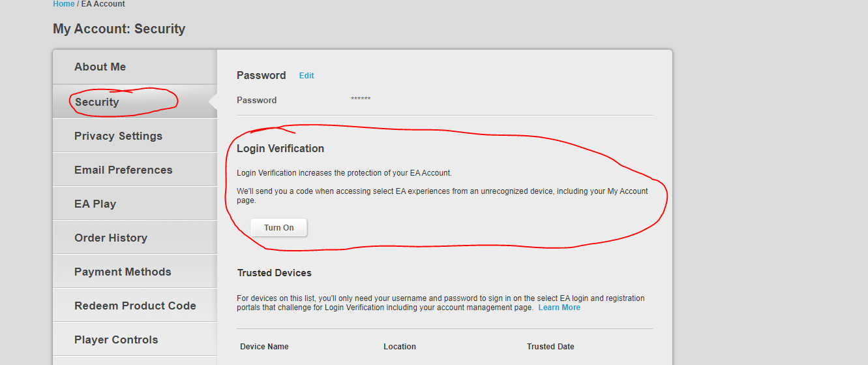Open Payment Methods
This screenshot has width=868, height=365.
point(134,272)
